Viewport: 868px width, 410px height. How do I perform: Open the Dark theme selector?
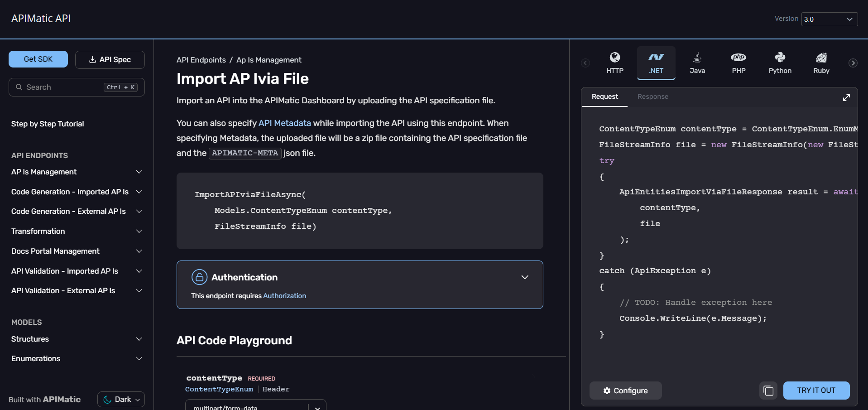pyautogui.click(x=121, y=399)
